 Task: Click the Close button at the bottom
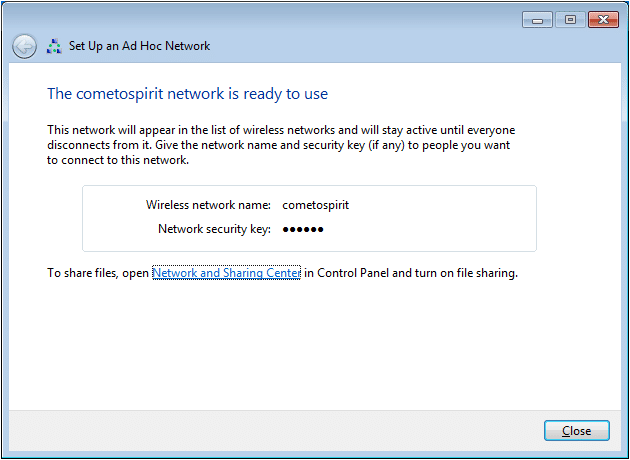tap(577, 431)
